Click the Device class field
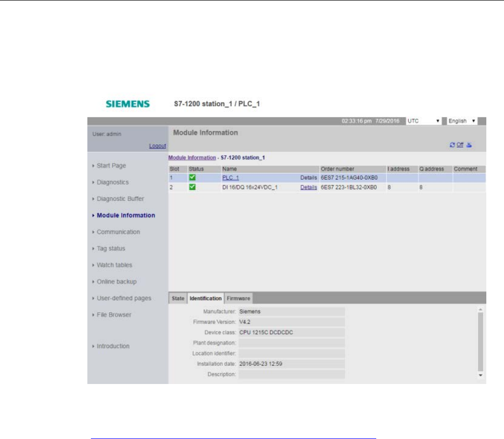The width and height of the screenshot is (504, 439). point(291,333)
